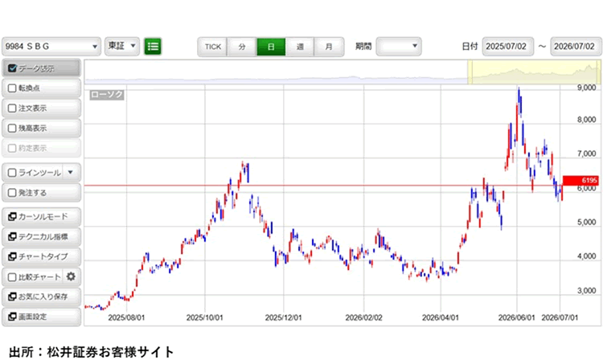Expand the 期間 period dropdown
The image size is (603, 364).
399,47
